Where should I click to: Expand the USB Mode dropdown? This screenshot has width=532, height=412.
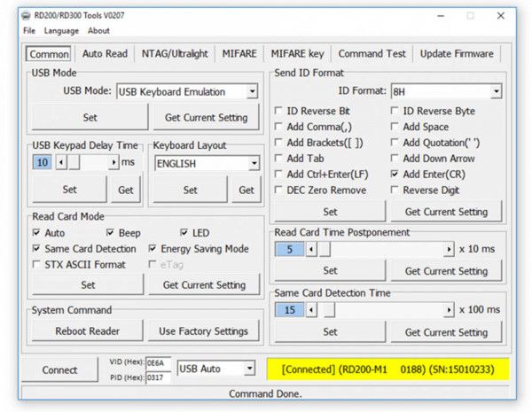point(252,91)
